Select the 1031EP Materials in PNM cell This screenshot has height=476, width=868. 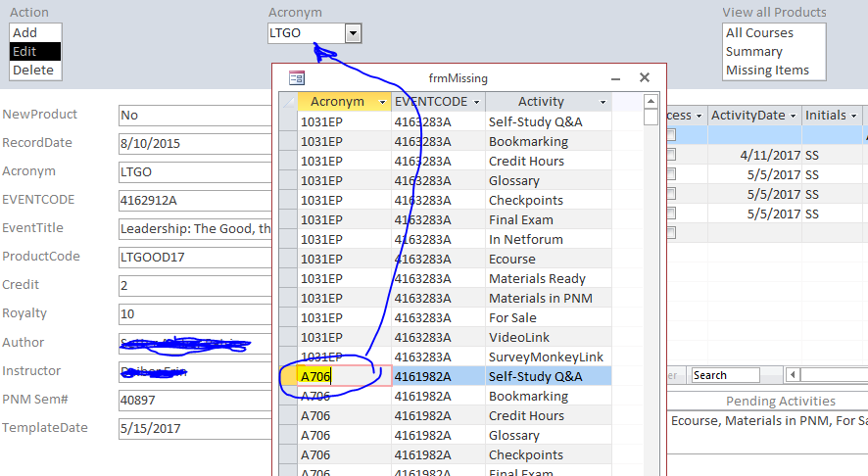549,299
